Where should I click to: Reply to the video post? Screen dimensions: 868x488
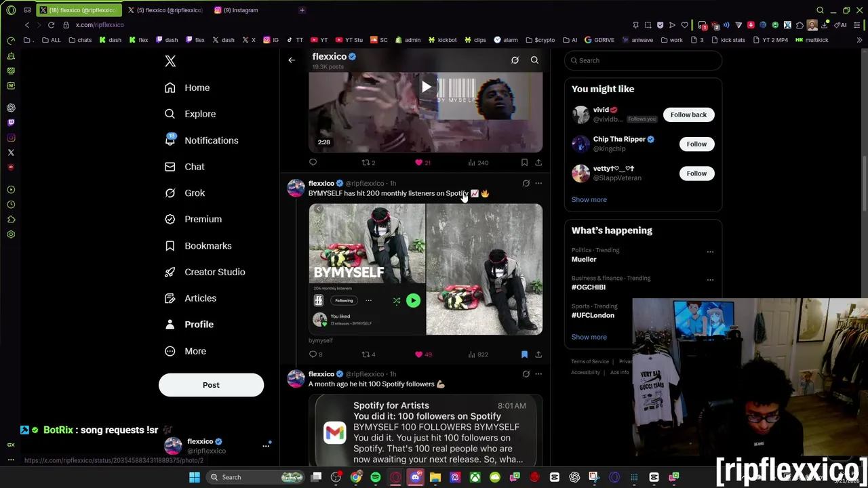313,163
